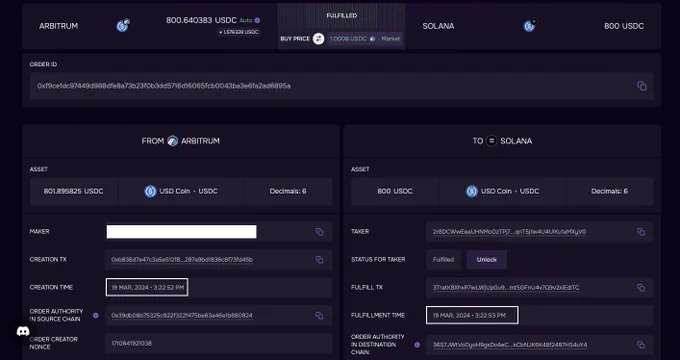Copy the Fulfill TX hash

pos(641,288)
